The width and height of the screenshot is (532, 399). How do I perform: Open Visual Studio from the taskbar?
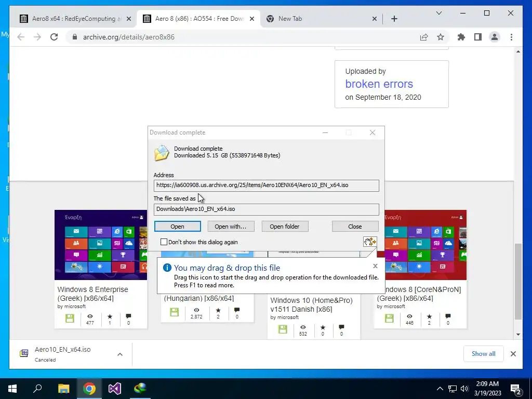point(115,389)
